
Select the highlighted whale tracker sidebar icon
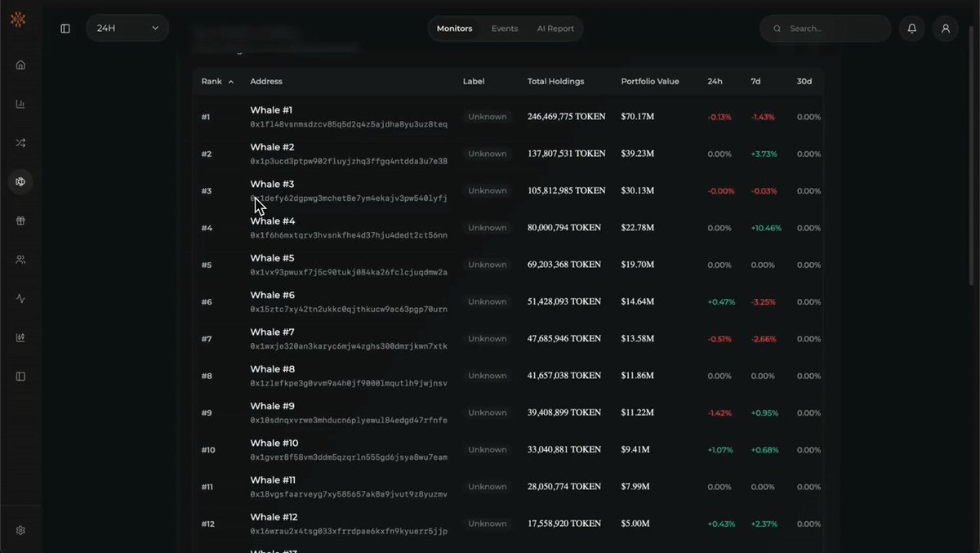point(20,181)
